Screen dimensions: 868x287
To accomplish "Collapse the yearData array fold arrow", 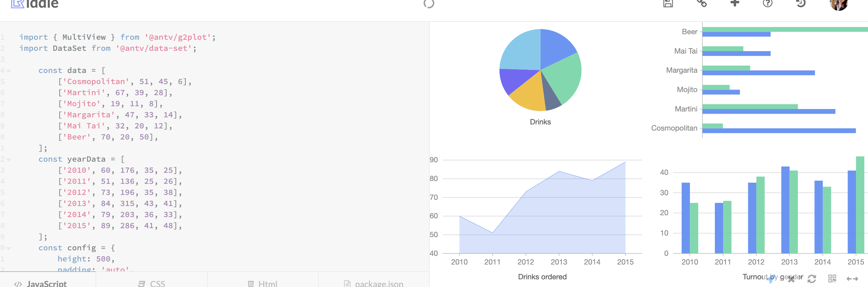I will click(9, 160).
